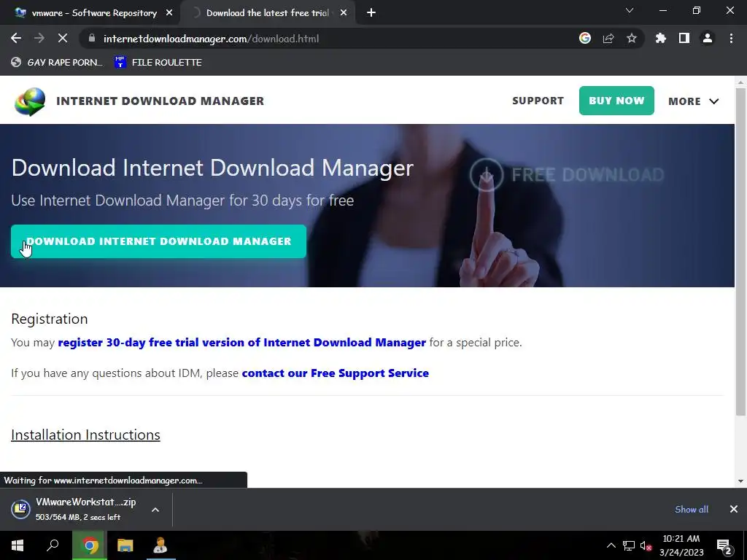747x560 pixels.
Task: Open the FILE ROULETTE bookmark
Action: [x=158, y=63]
